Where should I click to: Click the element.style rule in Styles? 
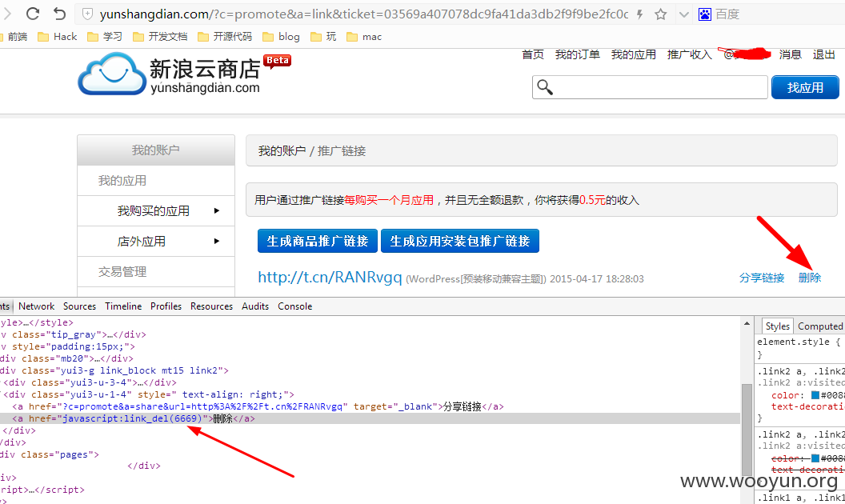point(798,342)
